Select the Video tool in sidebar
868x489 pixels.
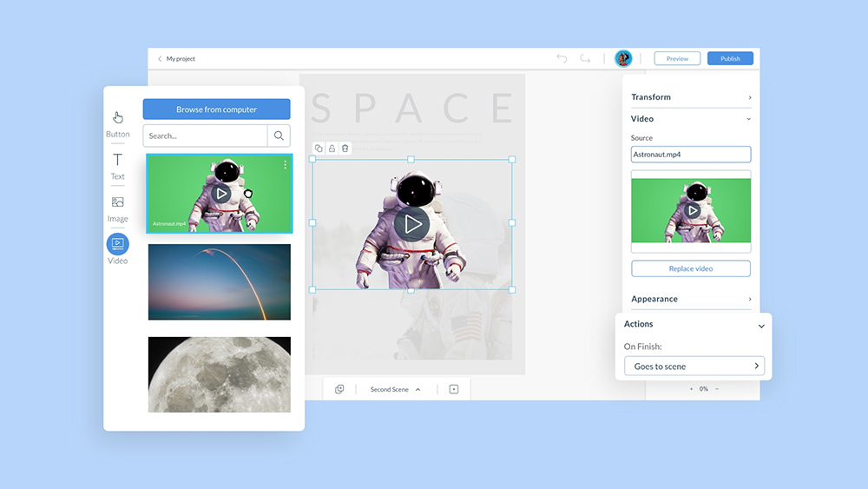pyautogui.click(x=117, y=249)
